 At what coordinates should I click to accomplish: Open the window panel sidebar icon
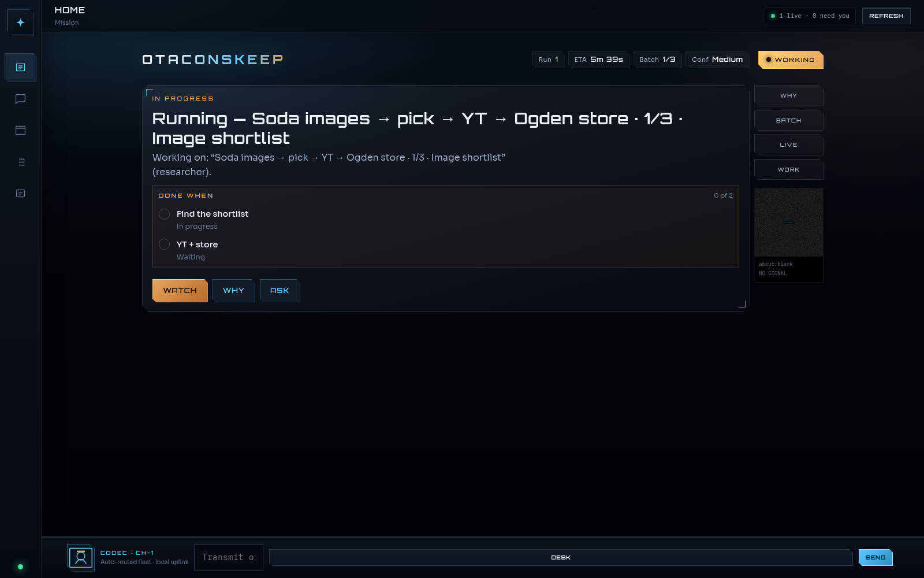pyautogui.click(x=20, y=131)
